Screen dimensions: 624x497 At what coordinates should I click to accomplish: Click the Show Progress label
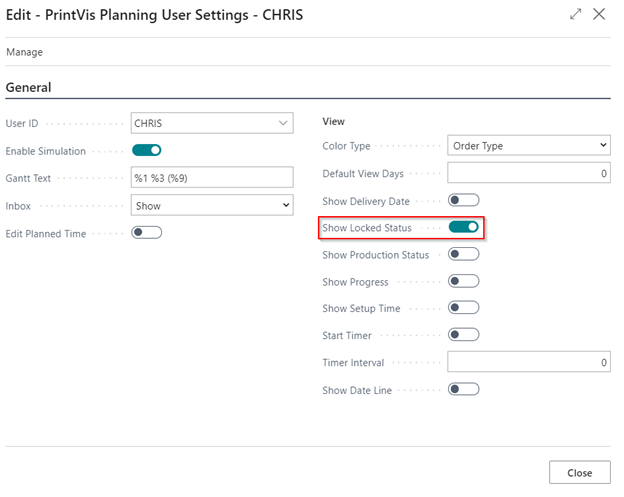tap(355, 282)
